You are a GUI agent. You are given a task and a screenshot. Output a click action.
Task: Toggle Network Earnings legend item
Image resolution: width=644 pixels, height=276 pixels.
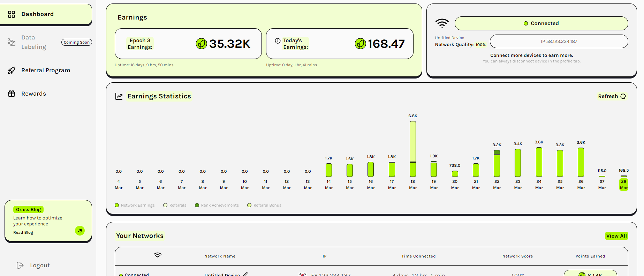[x=135, y=206]
